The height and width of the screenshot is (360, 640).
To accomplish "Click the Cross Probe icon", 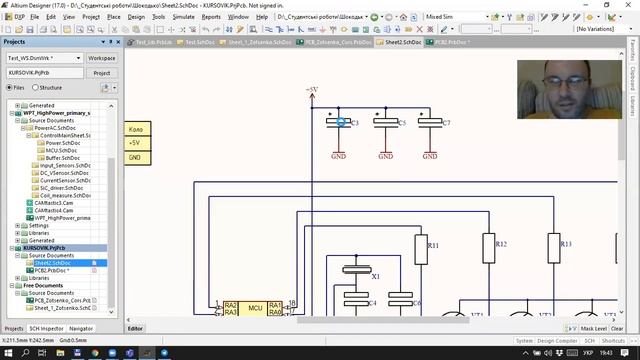I will click(x=240, y=30).
